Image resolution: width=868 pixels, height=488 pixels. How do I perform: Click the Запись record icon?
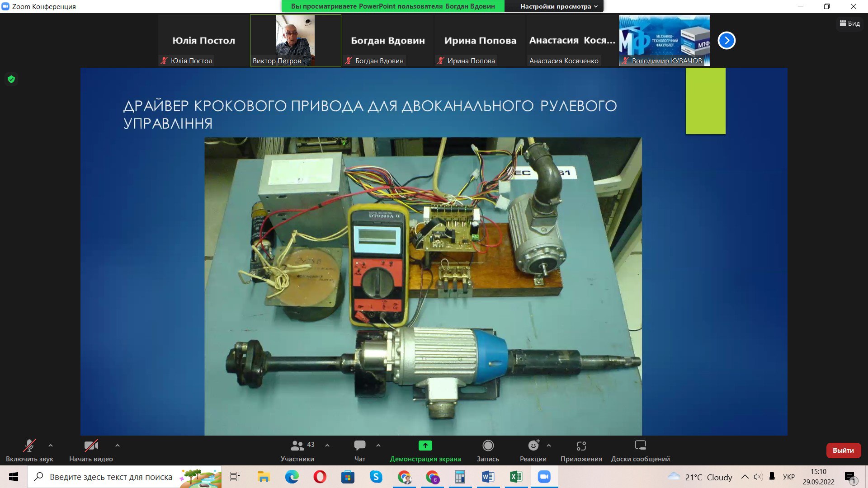tap(488, 446)
